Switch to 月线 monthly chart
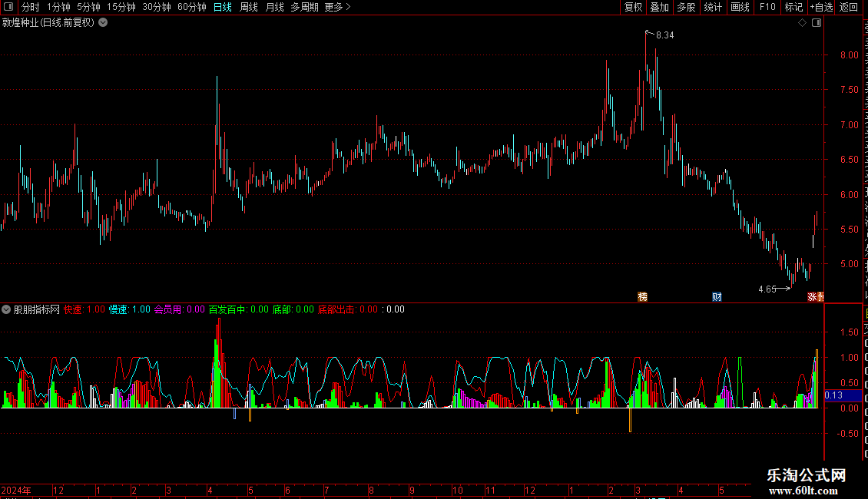The image size is (868, 499). [x=274, y=7]
